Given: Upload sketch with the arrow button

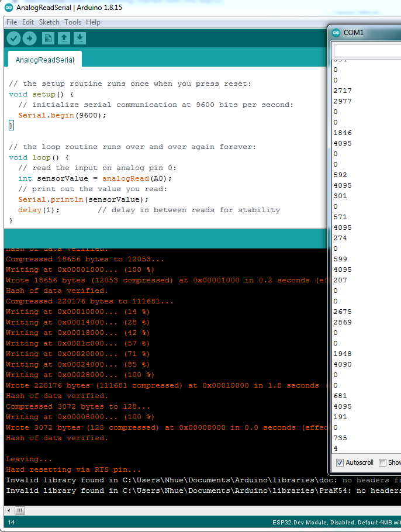Looking at the screenshot, I should (29, 39).
